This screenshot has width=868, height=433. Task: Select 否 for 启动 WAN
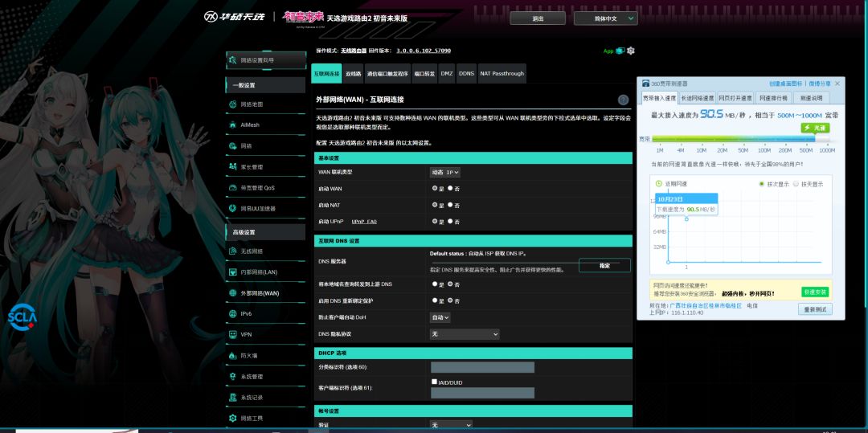[450, 188]
